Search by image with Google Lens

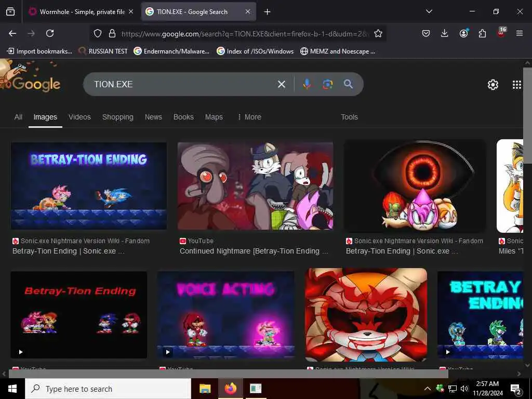[327, 84]
